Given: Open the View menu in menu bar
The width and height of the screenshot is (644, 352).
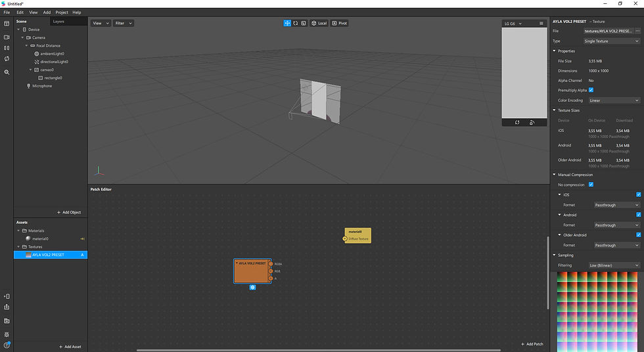Looking at the screenshot, I should coord(34,12).
